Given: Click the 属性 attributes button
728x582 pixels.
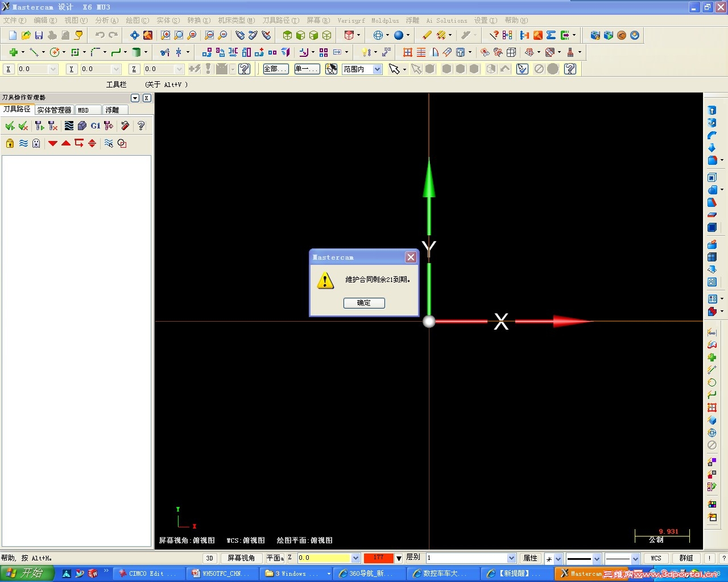Looking at the screenshot, I should [x=531, y=558].
